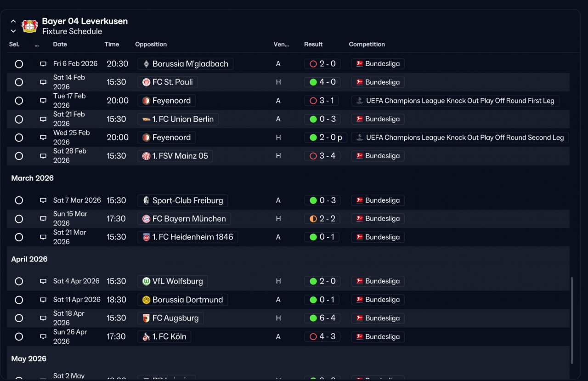Image resolution: width=588 pixels, height=381 pixels.
Task: Click the Bayer 04 Leverkusen club crest
Action: [x=29, y=26]
